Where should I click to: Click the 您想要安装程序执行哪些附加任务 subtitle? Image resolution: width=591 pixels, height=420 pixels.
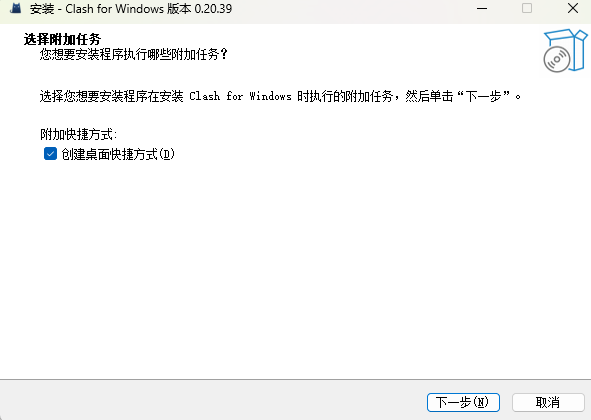pos(134,54)
